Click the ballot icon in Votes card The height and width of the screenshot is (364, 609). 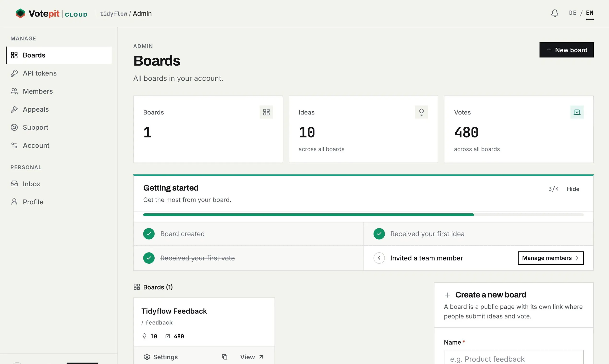click(x=577, y=112)
